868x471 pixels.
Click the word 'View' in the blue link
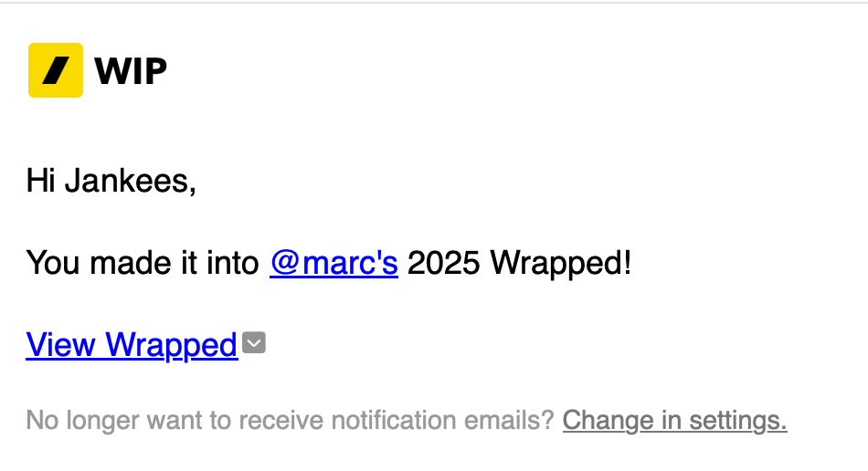(x=61, y=345)
